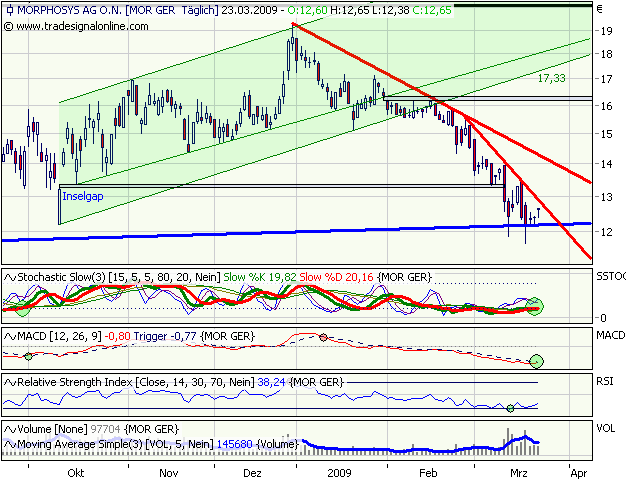Click the Inselgap annotation label

tap(83, 196)
